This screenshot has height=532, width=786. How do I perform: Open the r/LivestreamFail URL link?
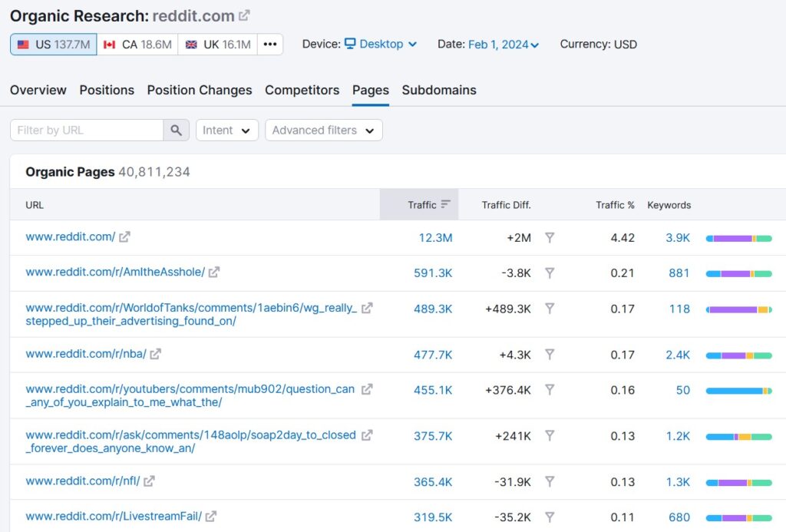(114, 517)
